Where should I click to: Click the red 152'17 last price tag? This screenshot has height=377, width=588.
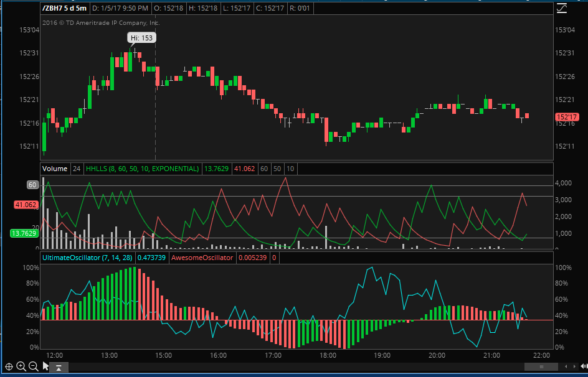567,116
